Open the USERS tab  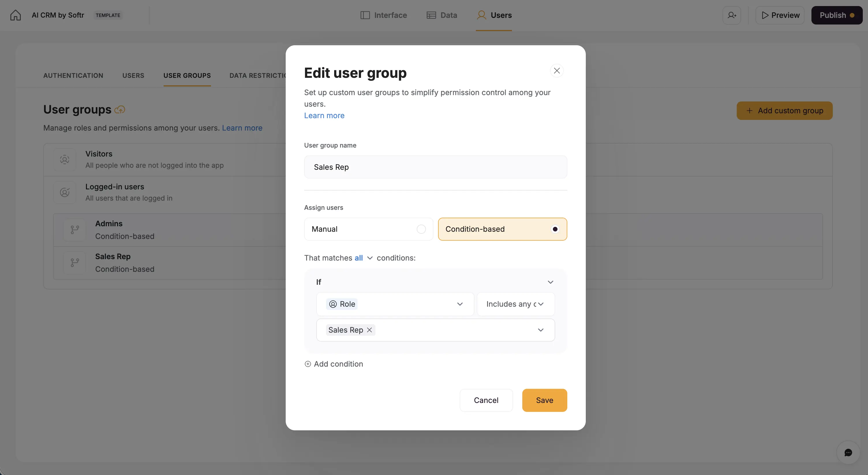(133, 76)
